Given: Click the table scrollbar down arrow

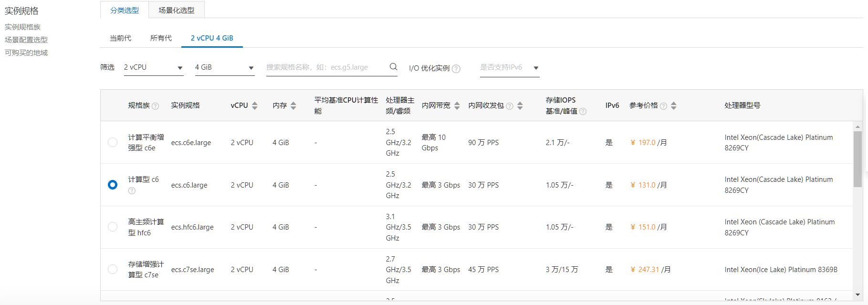Looking at the screenshot, I should coord(858,294).
